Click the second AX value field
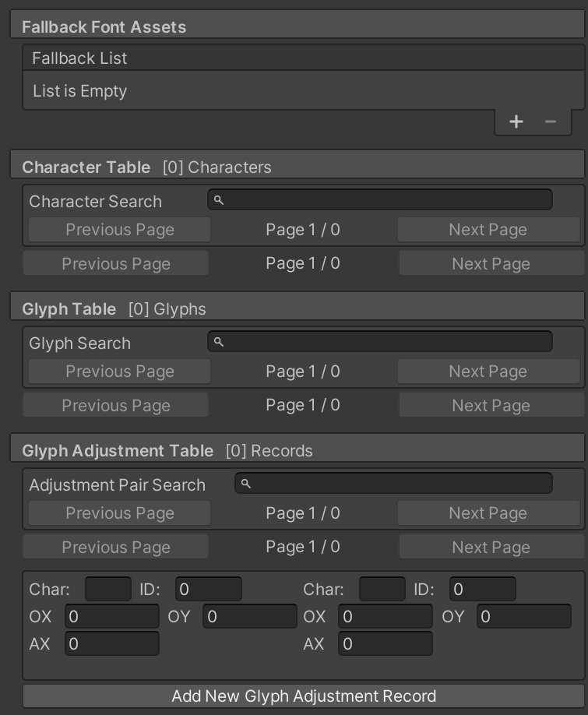588x715 pixels. [386, 643]
